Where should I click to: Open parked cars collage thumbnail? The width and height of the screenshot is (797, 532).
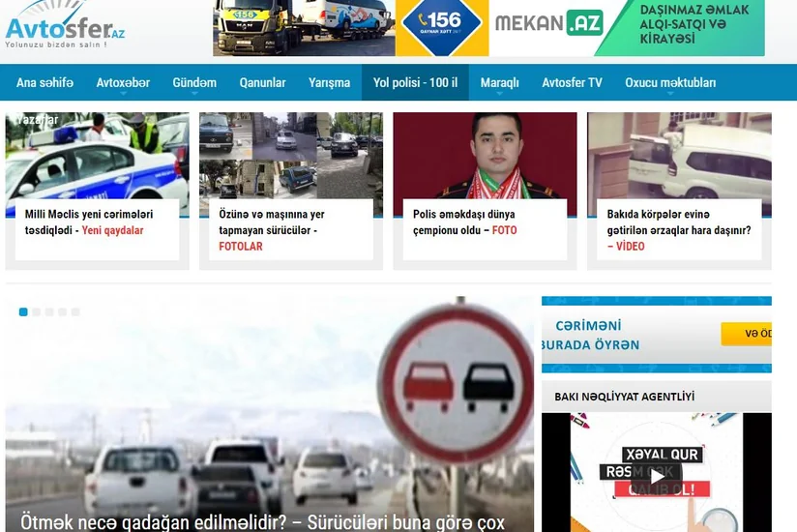point(291,156)
